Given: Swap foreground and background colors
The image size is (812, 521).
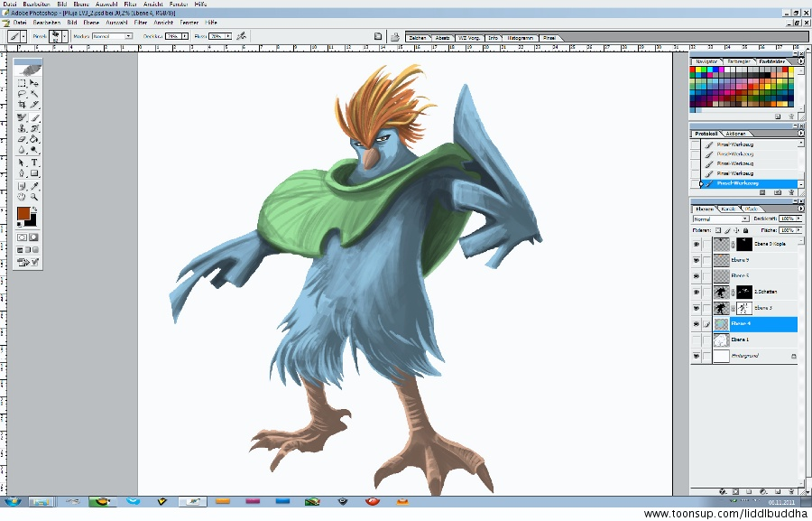Looking at the screenshot, I should [34, 209].
